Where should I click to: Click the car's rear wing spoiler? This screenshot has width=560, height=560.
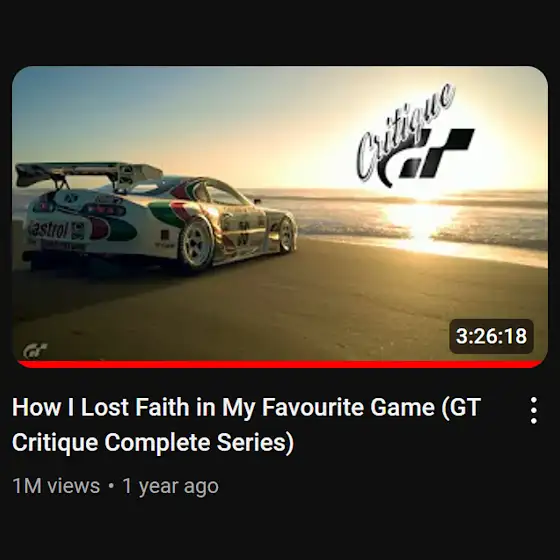tap(88, 174)
